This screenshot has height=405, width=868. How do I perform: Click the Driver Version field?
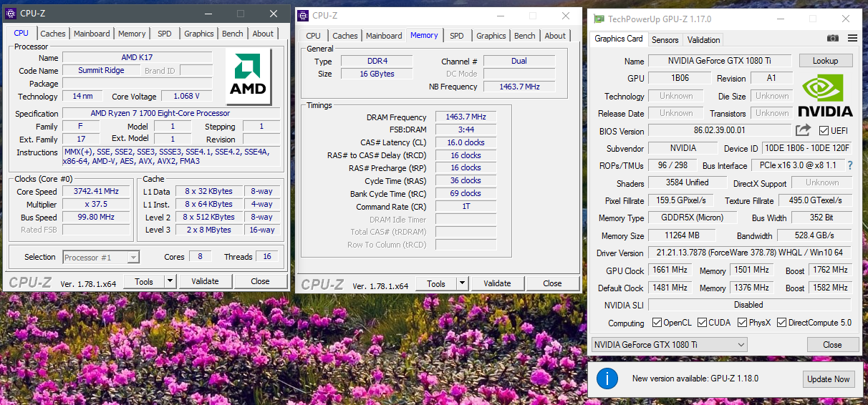click(x=750, y=253)
